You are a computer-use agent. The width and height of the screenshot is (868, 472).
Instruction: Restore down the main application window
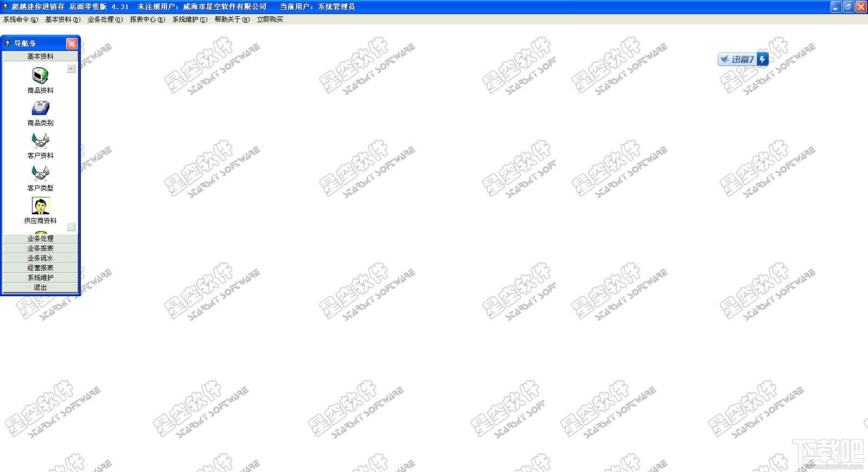[x=848, y=7]
